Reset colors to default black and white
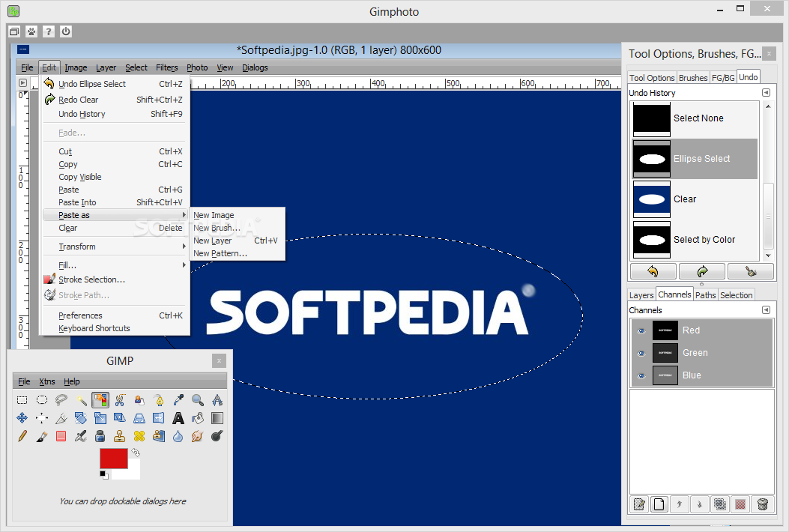Image resolution: width=789 pixels, height=532 pixels. pos(103,474)
